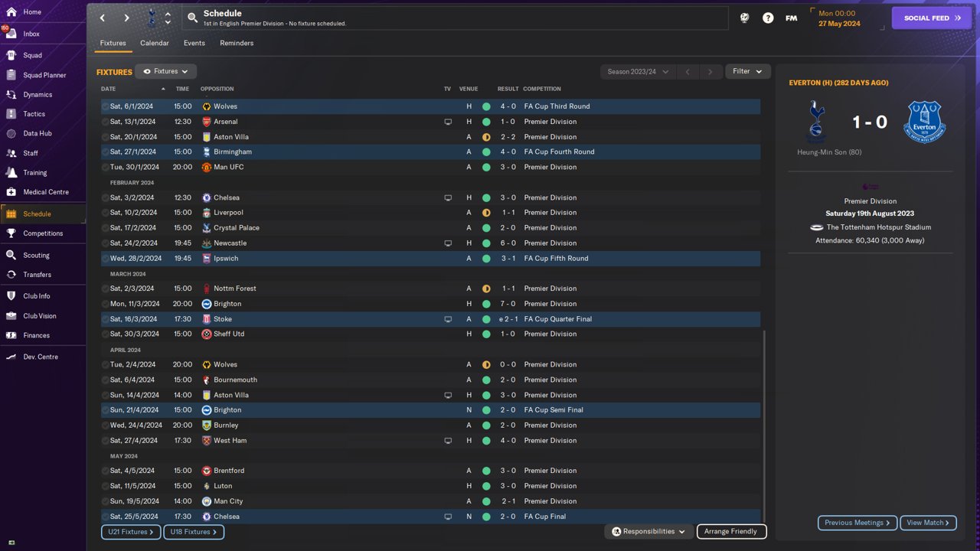Expand the Responsibilities dropdown
Image resolution: width=980 pixels, height=551 pixels.
[648, 531]
